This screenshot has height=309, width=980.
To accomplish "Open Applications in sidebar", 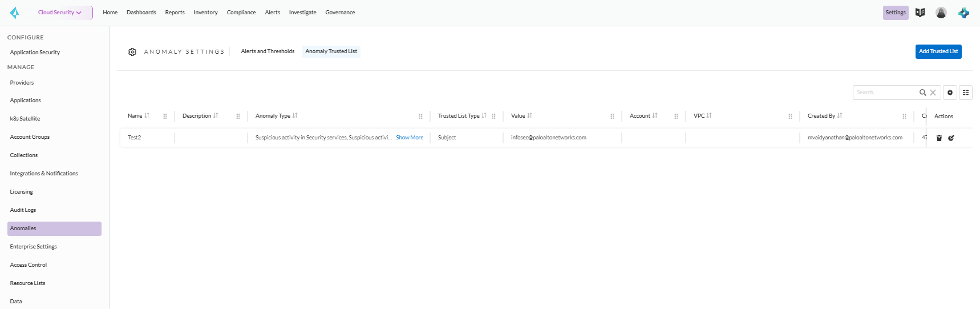I will pyautogui.click(x=26, y=101).
